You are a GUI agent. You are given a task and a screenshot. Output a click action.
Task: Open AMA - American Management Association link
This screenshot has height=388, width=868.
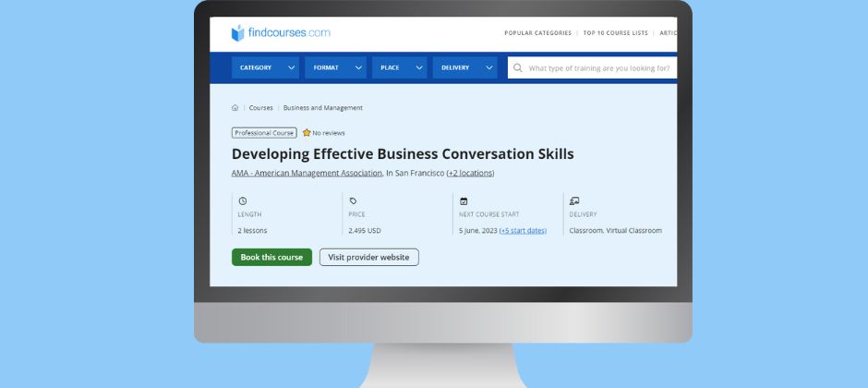[x=307, y=173]
